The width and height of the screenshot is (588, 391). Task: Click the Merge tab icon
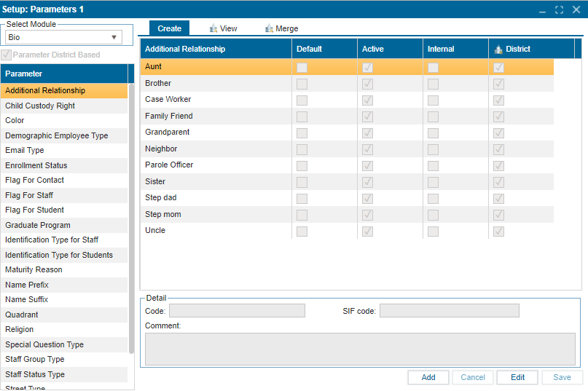(269, 28)
